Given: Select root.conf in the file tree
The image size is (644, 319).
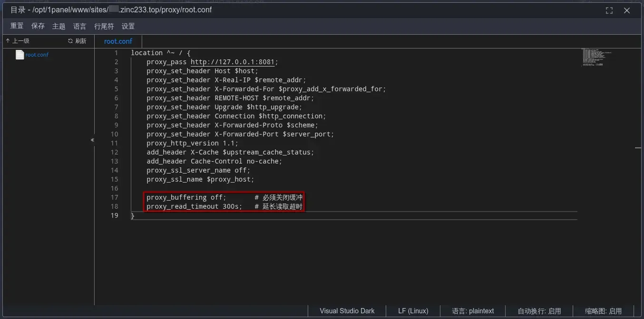Looking at the screenshot, I should tap(37, 55).
